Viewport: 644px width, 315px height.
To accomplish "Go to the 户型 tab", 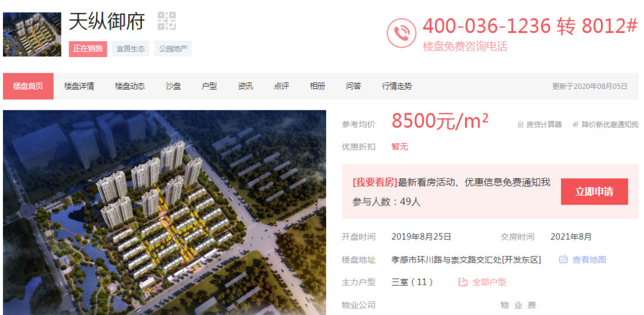I will click(x=209, y=87).
